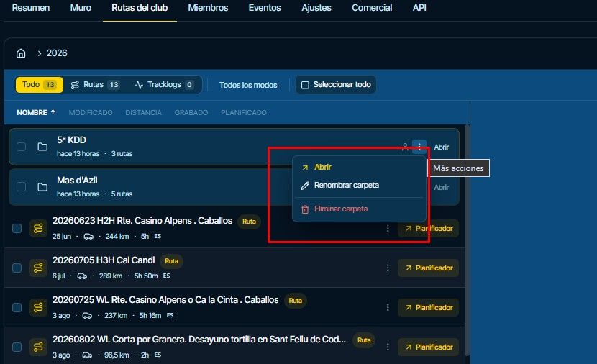Filter by Tracklogs 0
The image size is (597, 364).
[x=165, y=85]
